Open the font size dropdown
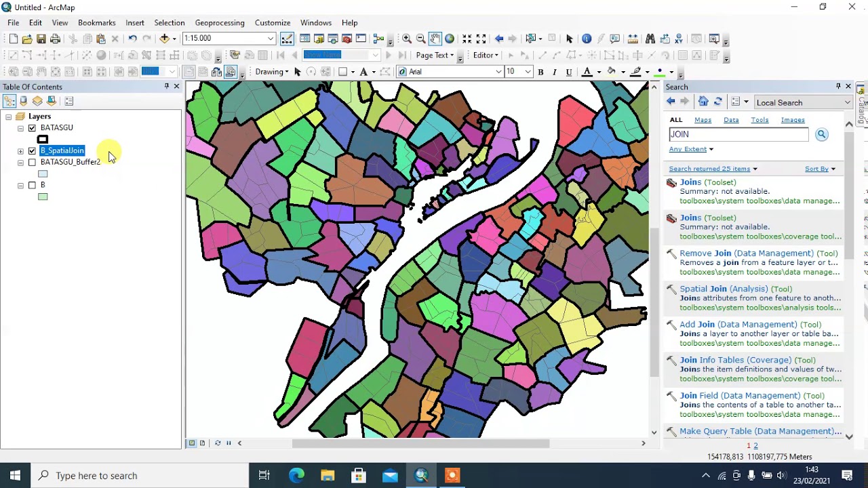The image size is (868, 488). [528, 72]
